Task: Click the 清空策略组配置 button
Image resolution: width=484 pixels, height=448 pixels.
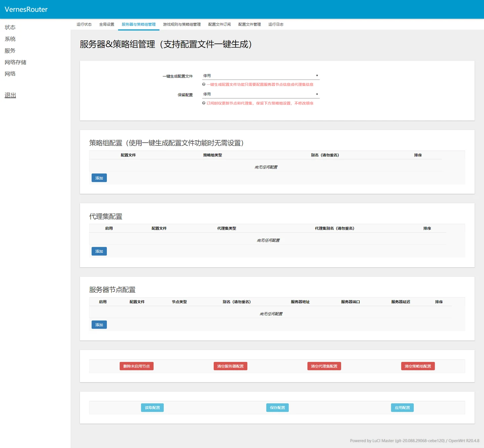Action: 418,366
